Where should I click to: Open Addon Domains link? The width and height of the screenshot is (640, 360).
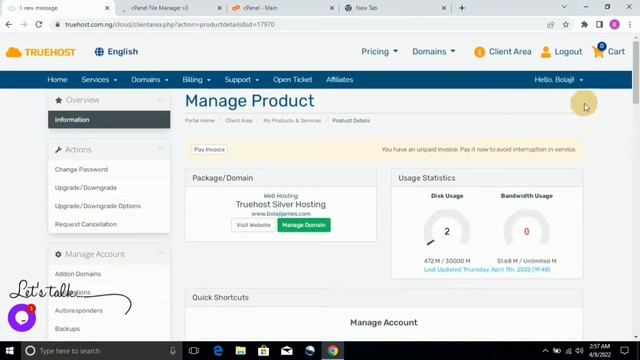coord(78,274)
